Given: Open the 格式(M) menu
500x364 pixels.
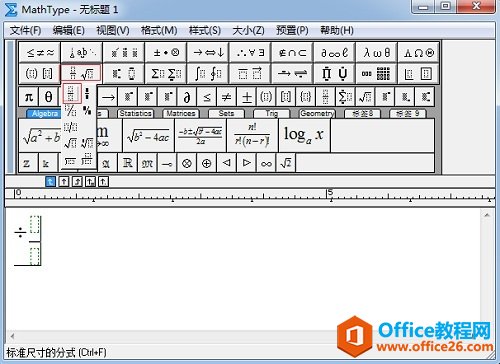Looking at the screenshot, I should (x=159, y=31).
